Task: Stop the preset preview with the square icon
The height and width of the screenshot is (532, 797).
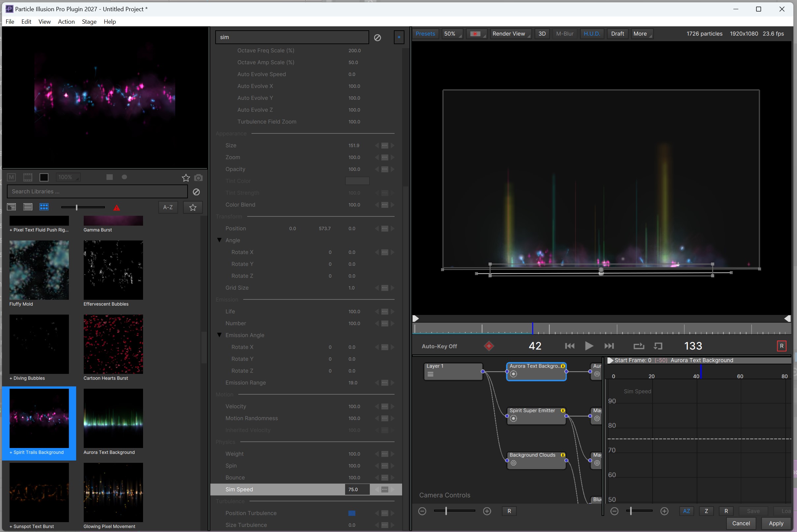Action: click(x=109, y=177)
